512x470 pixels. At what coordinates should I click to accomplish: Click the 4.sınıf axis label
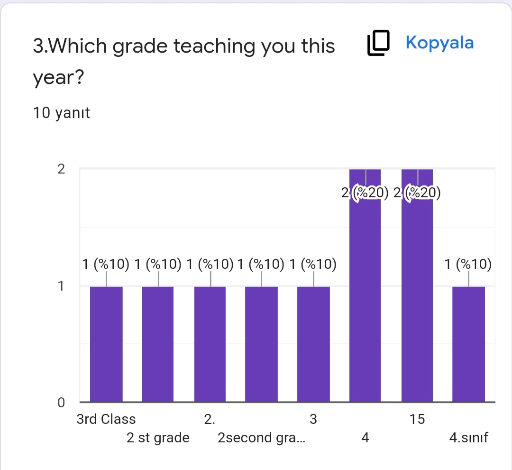point(468,438)
